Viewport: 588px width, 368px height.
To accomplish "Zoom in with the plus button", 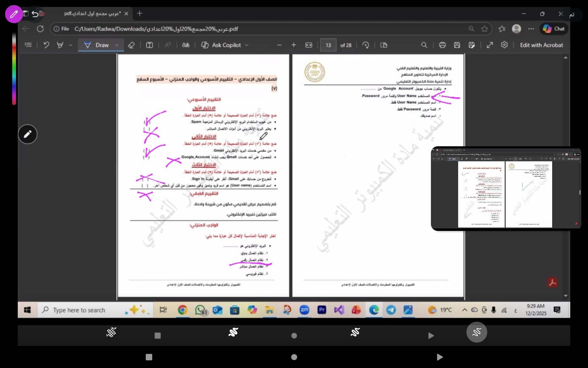I will [294, 45].
